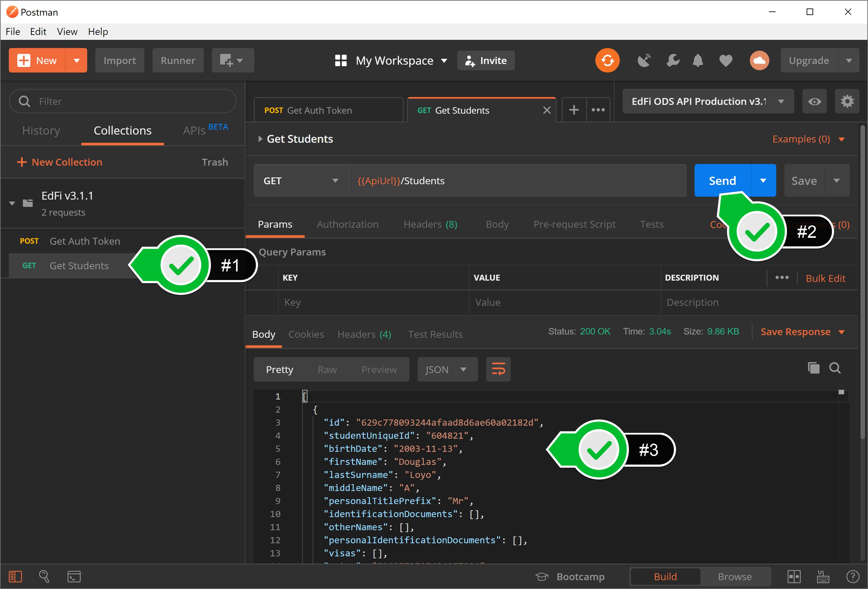
Task: Open the File menu
Action: (x=13, y=31)
